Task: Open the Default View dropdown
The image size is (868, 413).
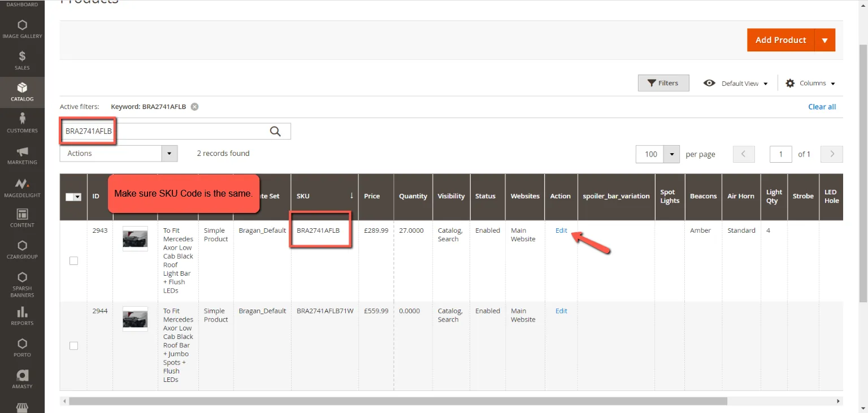Action: point(736,83)
